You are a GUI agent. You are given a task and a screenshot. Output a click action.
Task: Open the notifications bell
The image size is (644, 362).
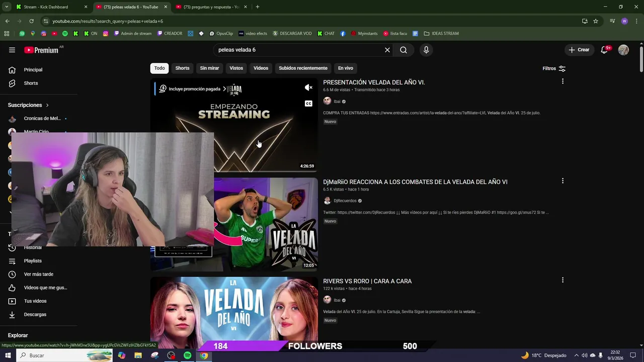(x=604, y=50)
